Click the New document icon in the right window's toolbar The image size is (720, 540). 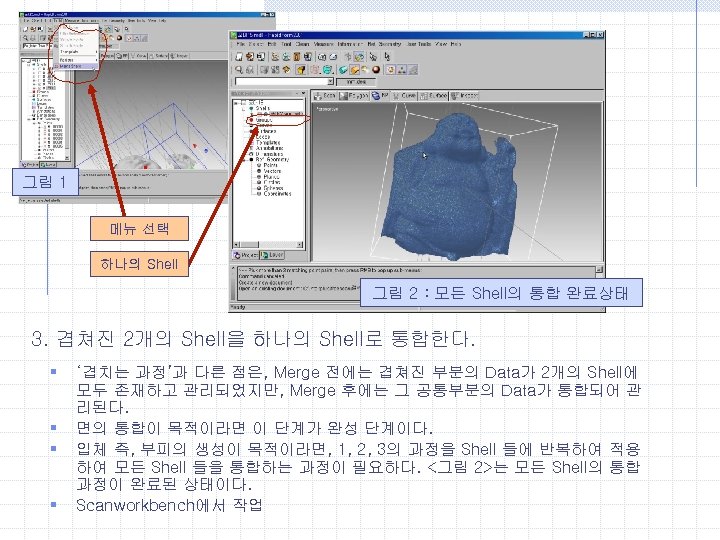tap(239, 56)
